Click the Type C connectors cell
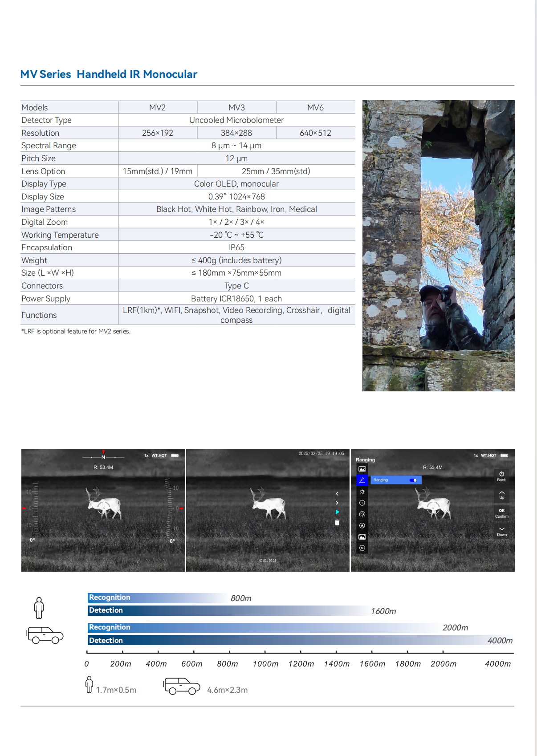Screen dimensions: 537x756 pyautogui.click(x=236, y=286)
